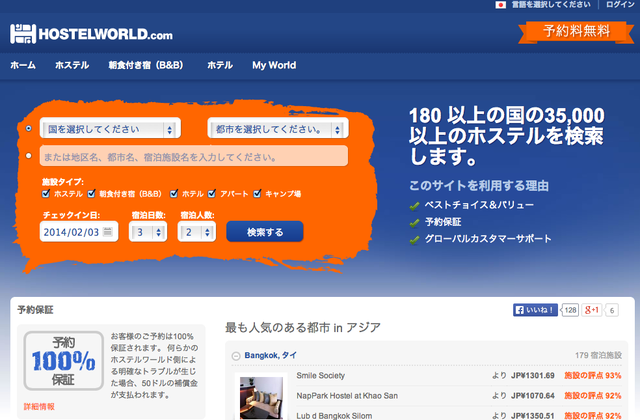Select the country/city search radio button

click(29, 128)
